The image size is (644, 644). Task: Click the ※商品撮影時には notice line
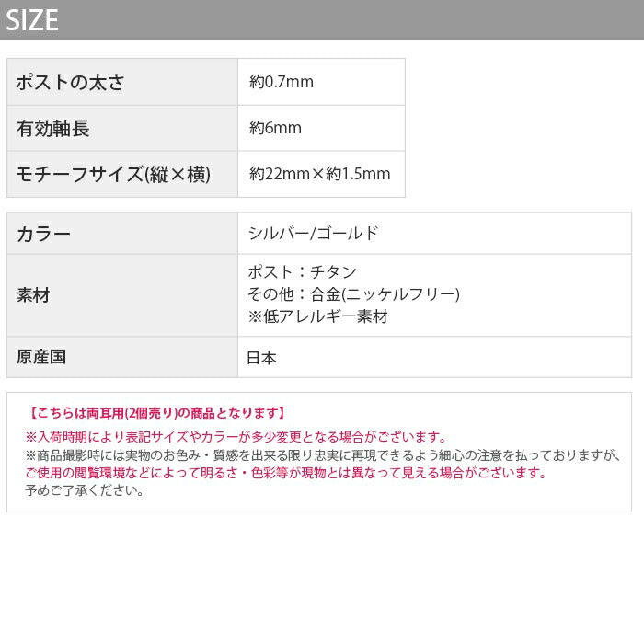click(323, 455)
